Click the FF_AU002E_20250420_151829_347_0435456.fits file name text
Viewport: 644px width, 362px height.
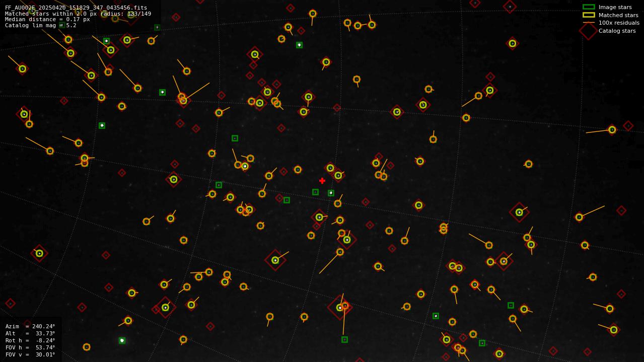pos(76,8)
